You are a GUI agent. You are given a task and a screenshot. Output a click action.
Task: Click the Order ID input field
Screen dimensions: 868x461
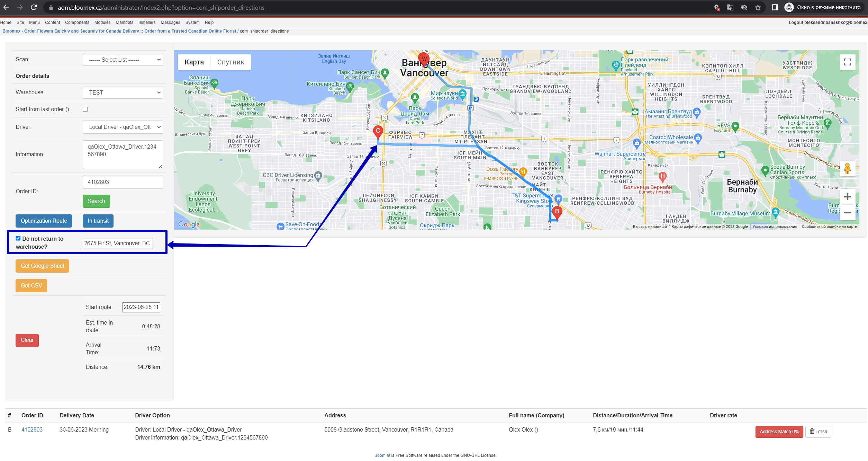pos(123,182)
